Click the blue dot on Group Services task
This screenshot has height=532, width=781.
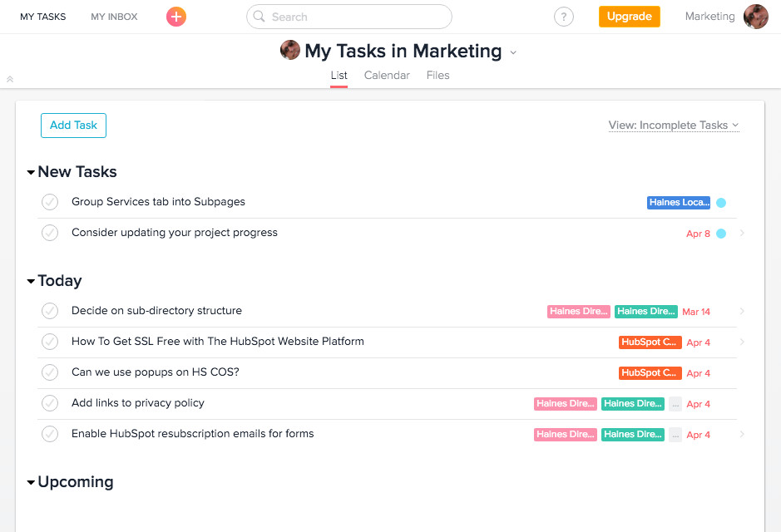pyautogui.click(x=721, y=203)
